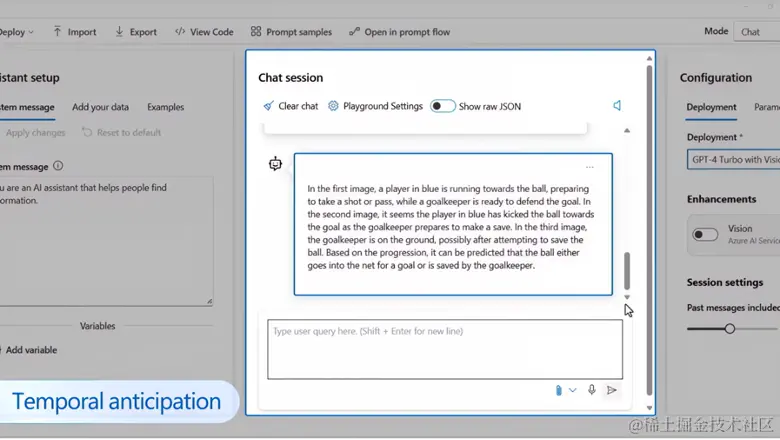This screenshot has width=780, height=440.
Task: Click the Reset to default undo icon
Action: 87,132
